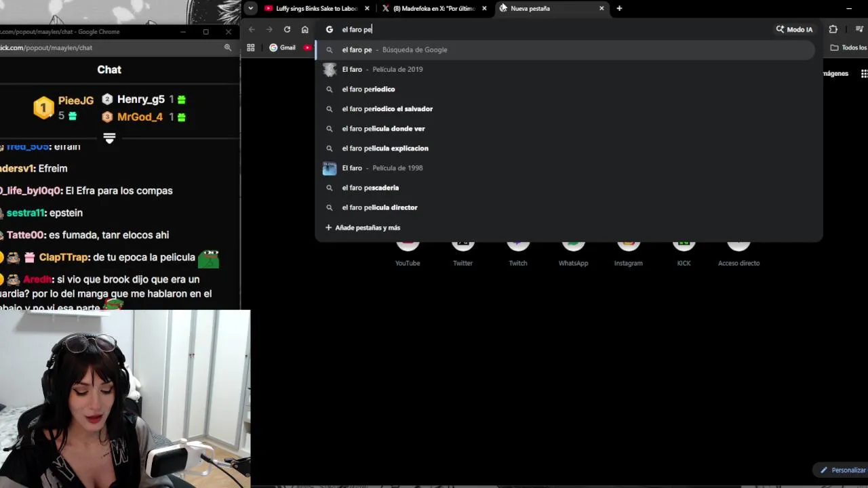
Task: Click username ClapTTrap in chat
Action: pos(64,257)
